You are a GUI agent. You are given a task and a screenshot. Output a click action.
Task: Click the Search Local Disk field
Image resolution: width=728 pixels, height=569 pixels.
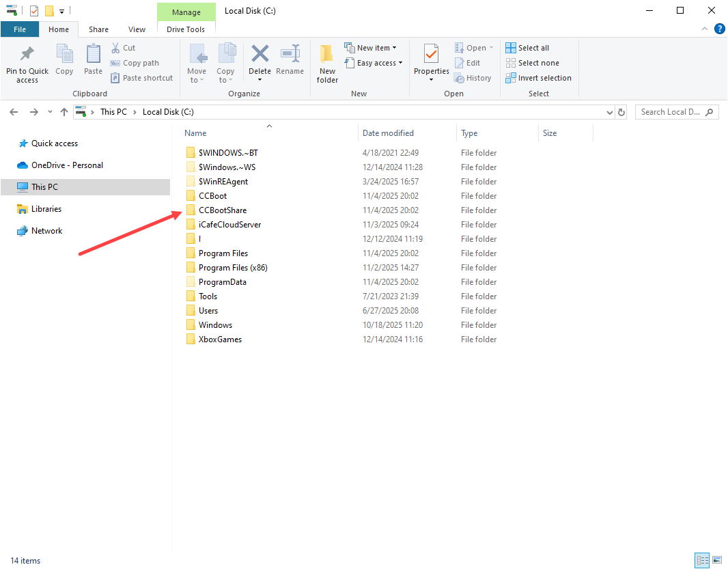(671, 112)
